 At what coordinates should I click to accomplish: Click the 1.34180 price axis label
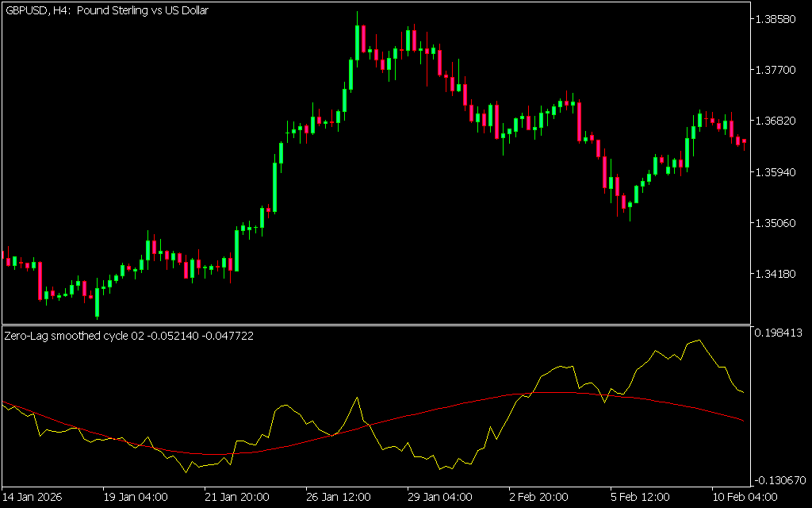tap(777, 274)
